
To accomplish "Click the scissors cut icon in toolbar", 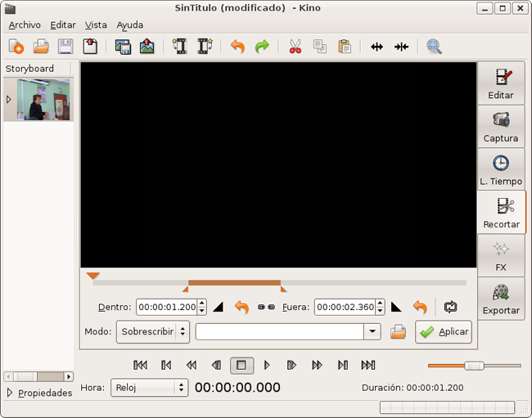I will (295, 47).
